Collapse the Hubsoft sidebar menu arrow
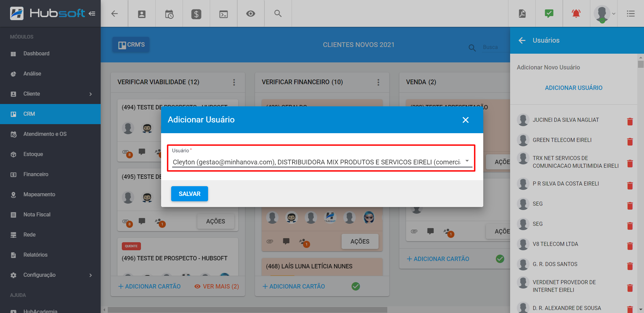The height and width of the screenshot is (313, 644). (x=92, y=13)
